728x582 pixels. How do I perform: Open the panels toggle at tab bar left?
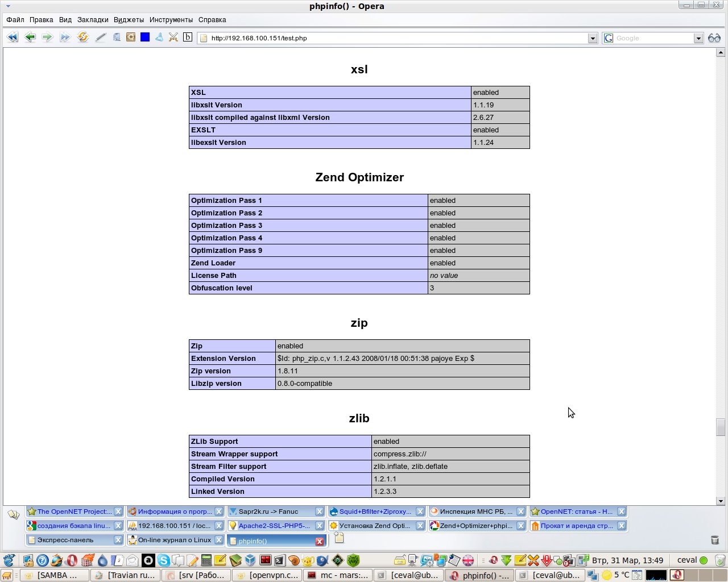coord(14,514)
